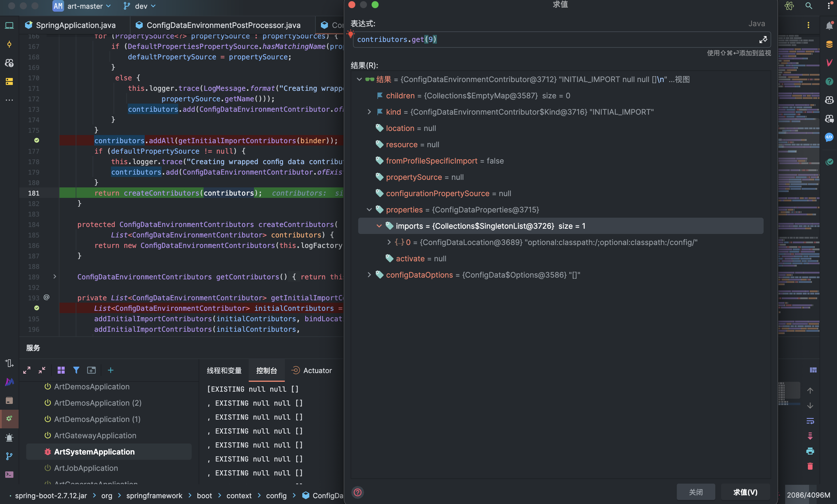Click the add service plus icon
This screenshot has width=837, height=504.
click(x=110, y=370)
